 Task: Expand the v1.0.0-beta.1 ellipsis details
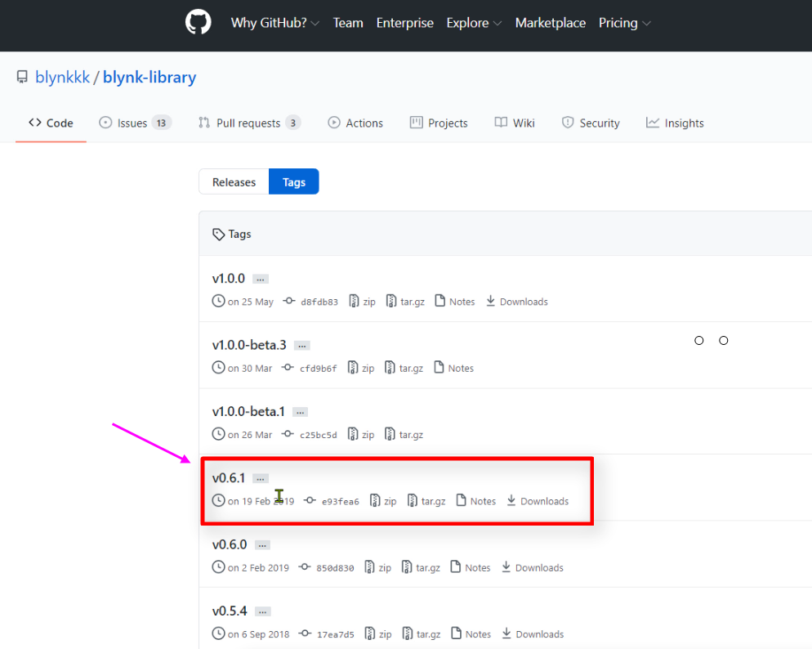point(301,412)
